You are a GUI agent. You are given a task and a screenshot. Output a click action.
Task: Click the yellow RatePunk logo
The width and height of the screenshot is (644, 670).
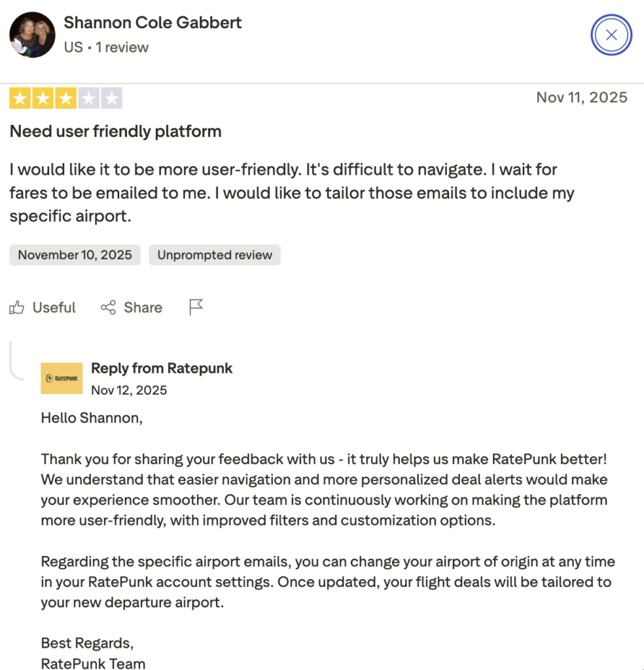(62, 378)
